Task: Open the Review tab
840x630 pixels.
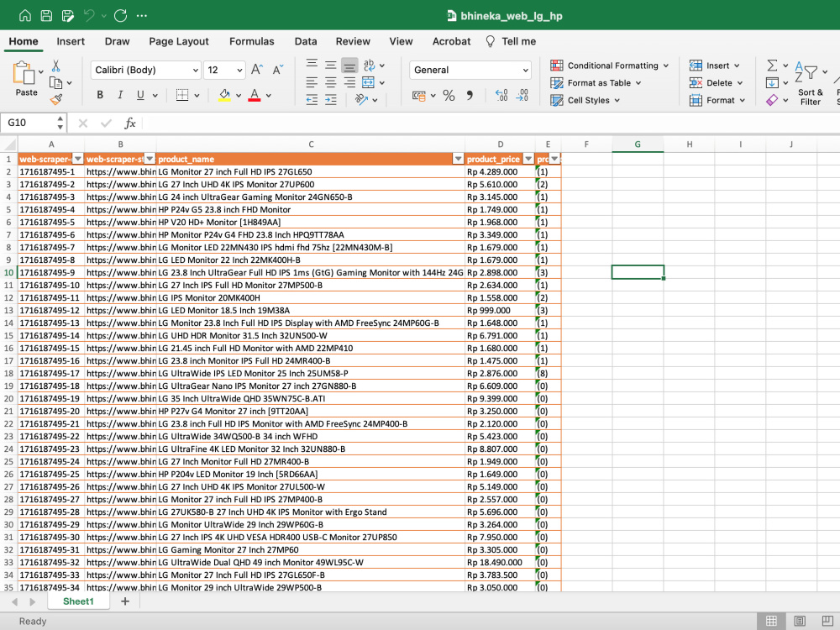Action: [353, 41]
